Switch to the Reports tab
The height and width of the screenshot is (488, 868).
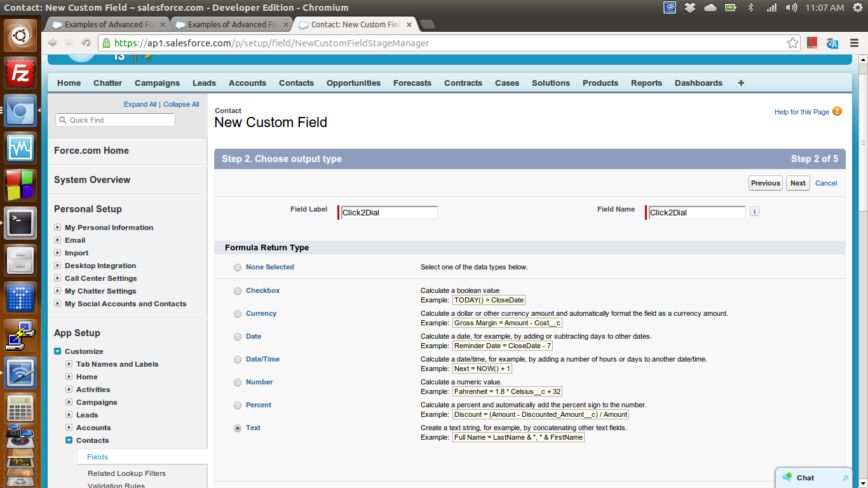pos(646,83)
